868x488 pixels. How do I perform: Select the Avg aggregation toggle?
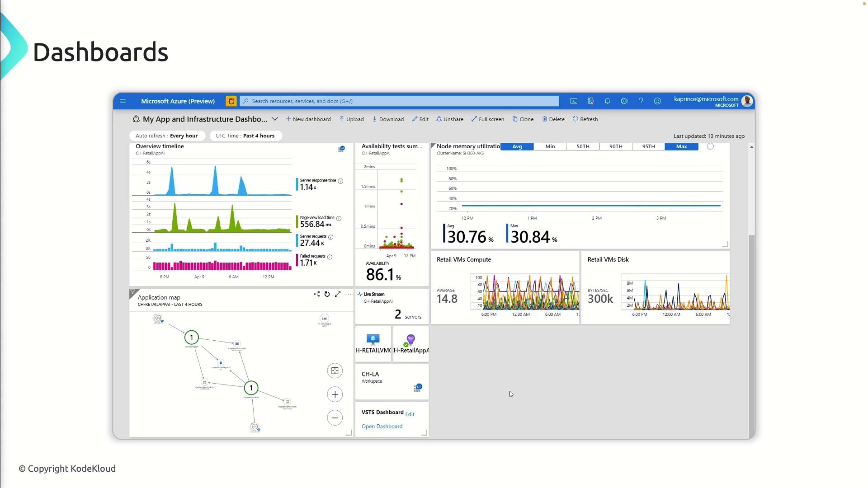point(517,146)
